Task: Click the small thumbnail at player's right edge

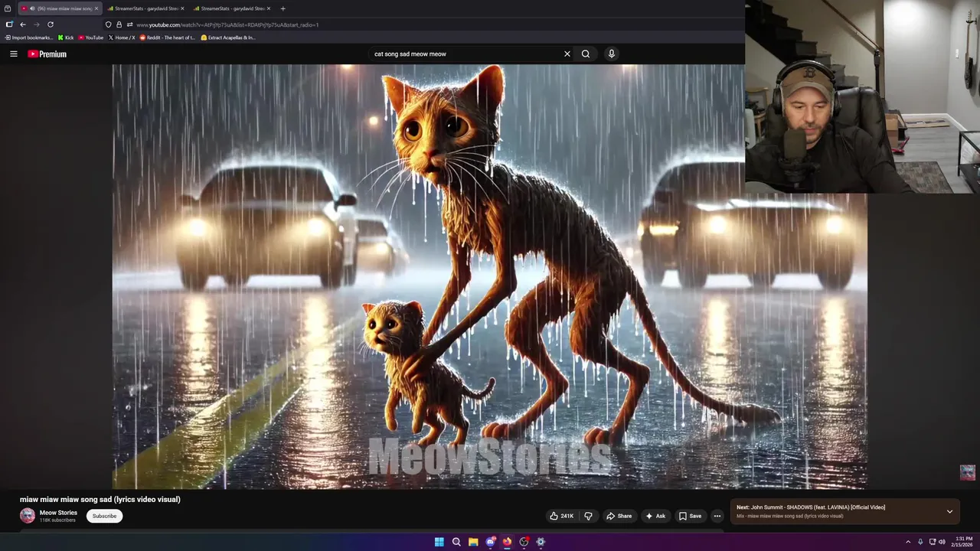Action: point(968,472)
